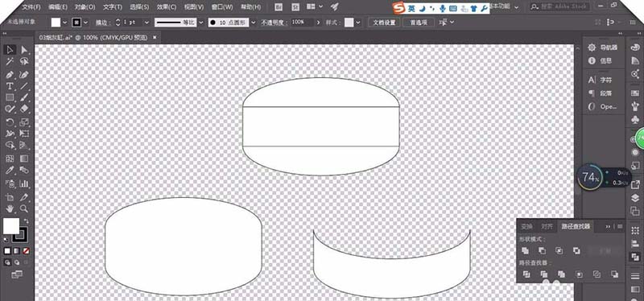Set fill mode to None
This screenshot has width=644, height=301.
(26, 250)
